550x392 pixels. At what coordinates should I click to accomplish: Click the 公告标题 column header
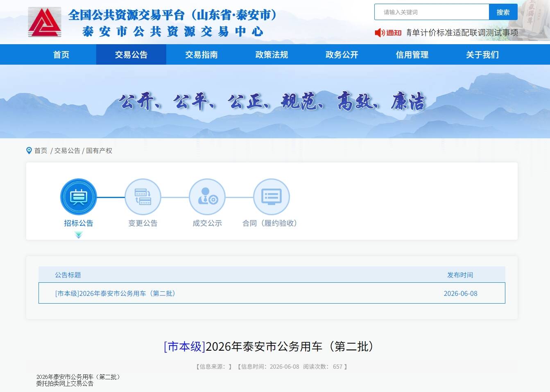click(68, 275)
